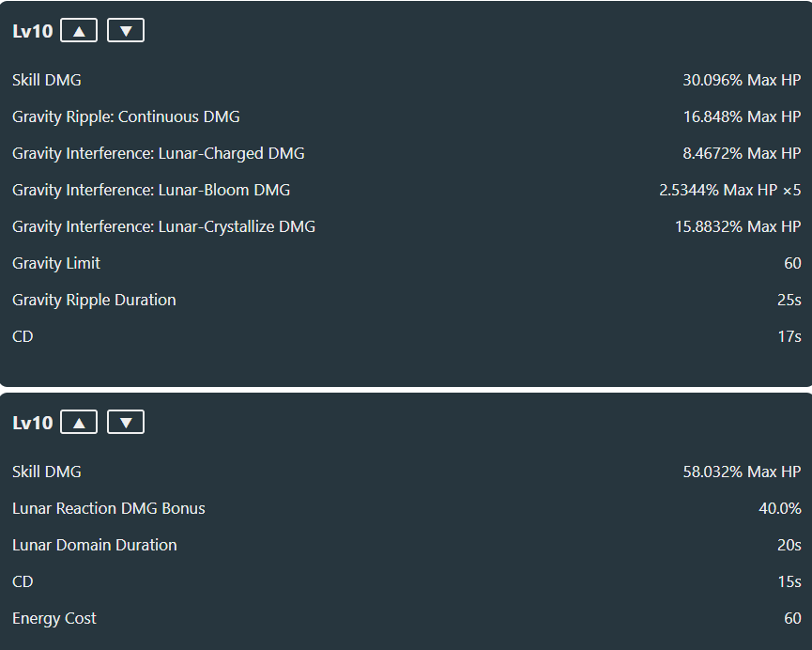Click the 17s cooldown value

coord(789,336)
